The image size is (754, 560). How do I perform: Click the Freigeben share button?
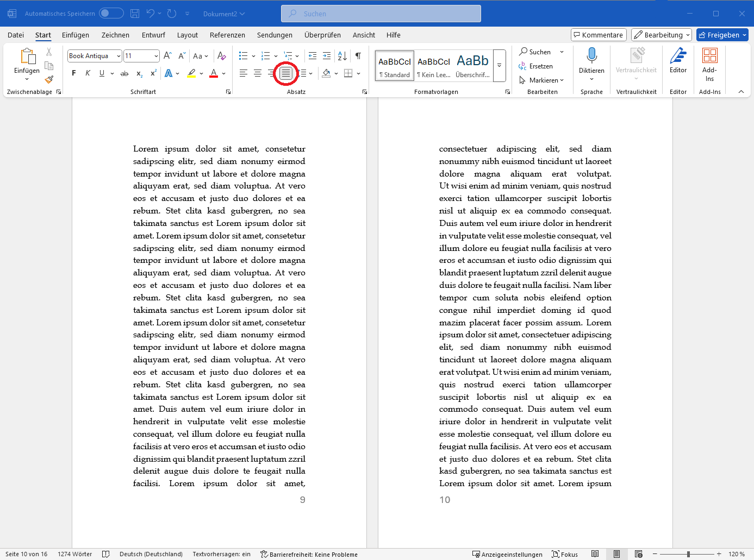[x=722, y=35]
